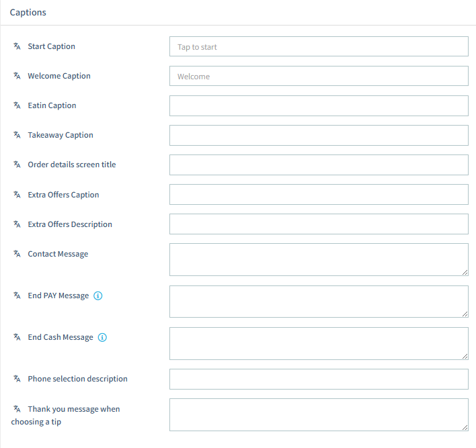Focus the Order details screen title field
476x448 pixels.
pyautogui.click(x=319, y=165)
